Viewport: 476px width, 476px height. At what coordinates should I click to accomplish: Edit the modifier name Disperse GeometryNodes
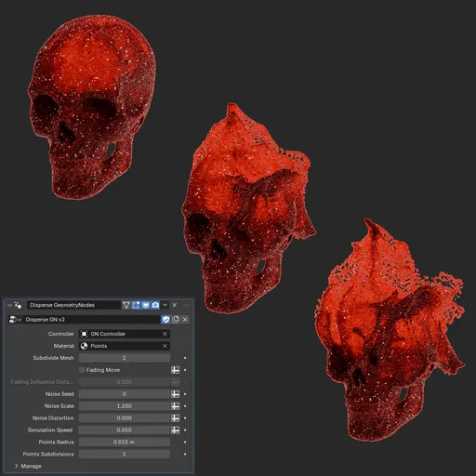73,305
